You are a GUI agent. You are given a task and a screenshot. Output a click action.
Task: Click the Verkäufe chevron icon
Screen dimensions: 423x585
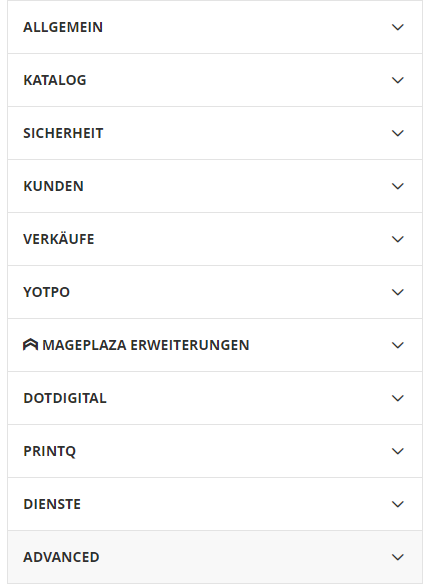click(398, 239)
